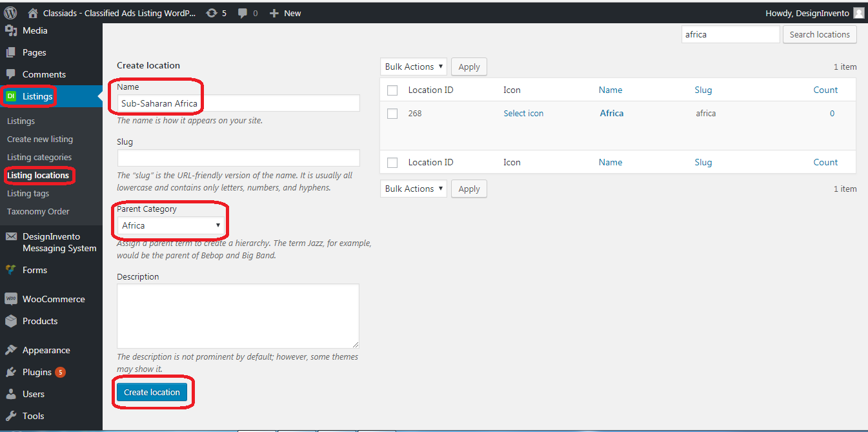
Task: Open the Africa location name link
Action: 612,113
